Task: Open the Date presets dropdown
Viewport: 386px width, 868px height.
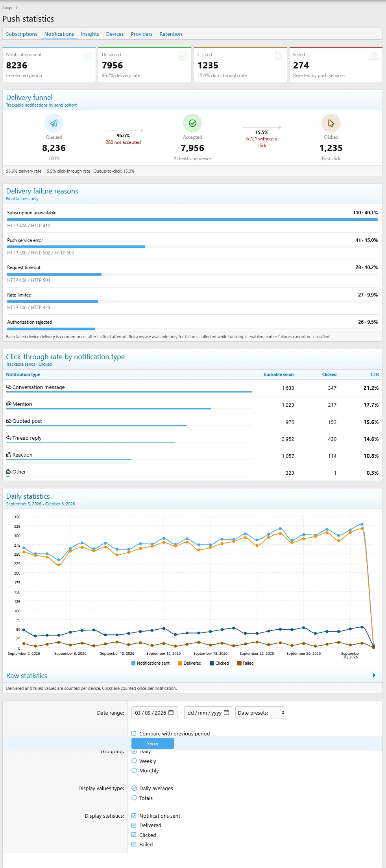Action: 260,713
